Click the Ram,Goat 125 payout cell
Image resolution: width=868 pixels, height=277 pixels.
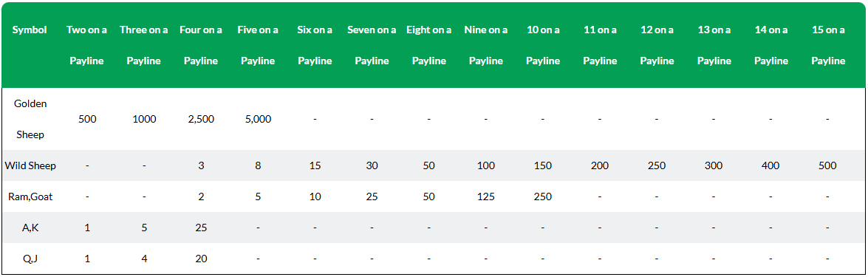(485, 196)
